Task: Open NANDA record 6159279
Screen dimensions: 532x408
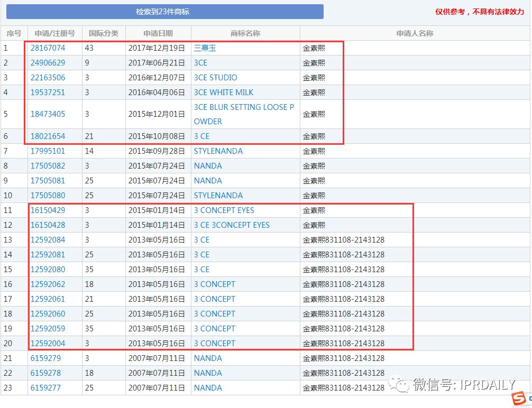Action: click(48, 358)
